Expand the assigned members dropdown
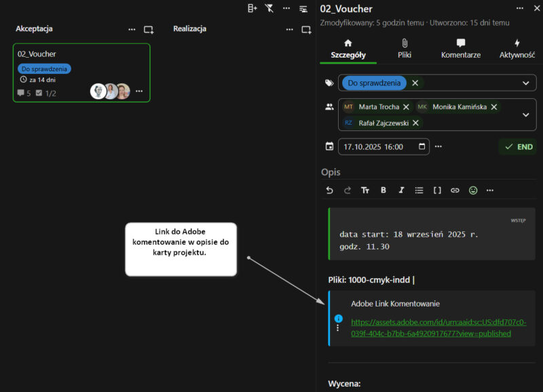The height and width of the screenshot is (392, 543). tap(525, 115)
